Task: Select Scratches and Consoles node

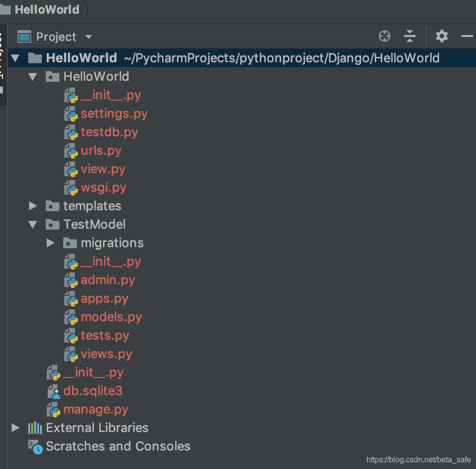Action: point(118,446)
